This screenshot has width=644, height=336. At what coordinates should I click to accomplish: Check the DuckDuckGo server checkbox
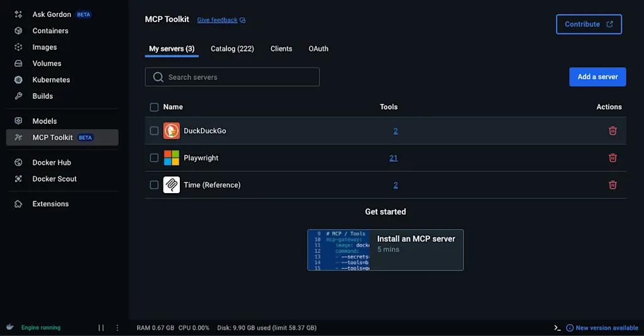(154, 131)
